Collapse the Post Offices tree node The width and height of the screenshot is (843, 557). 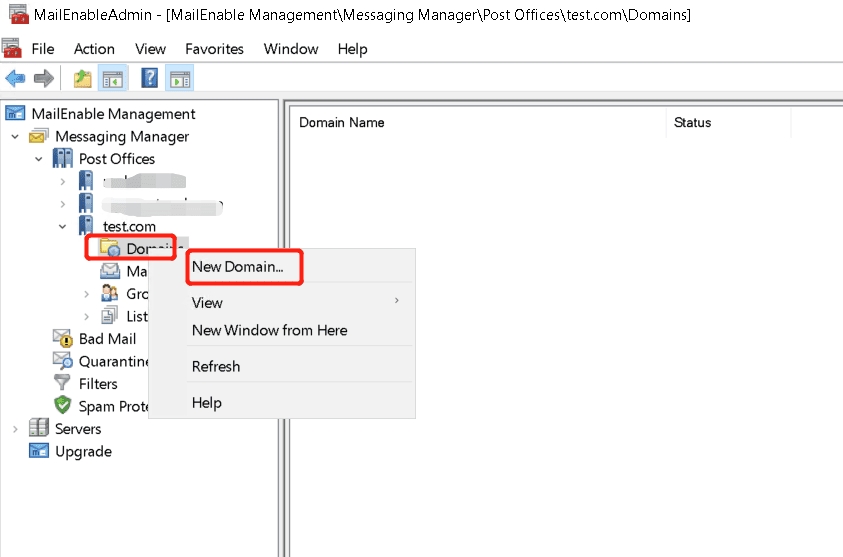point(39,159)
